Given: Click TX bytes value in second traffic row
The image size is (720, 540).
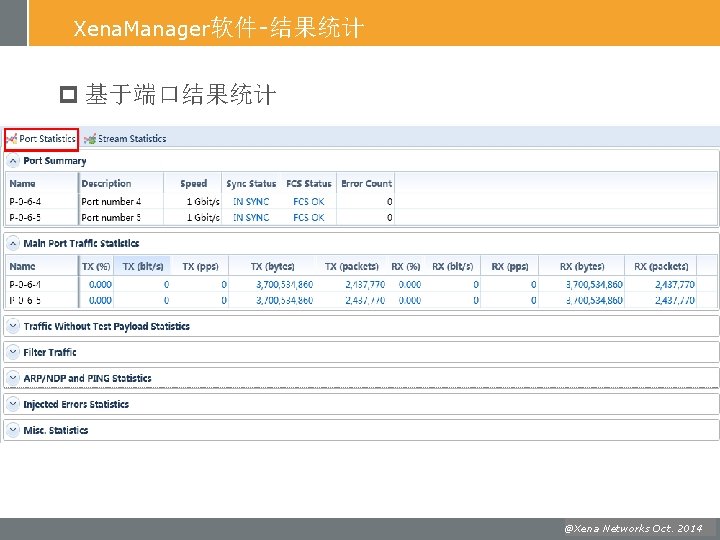Looking at the screenshot, I should click(x=285, y=300).
